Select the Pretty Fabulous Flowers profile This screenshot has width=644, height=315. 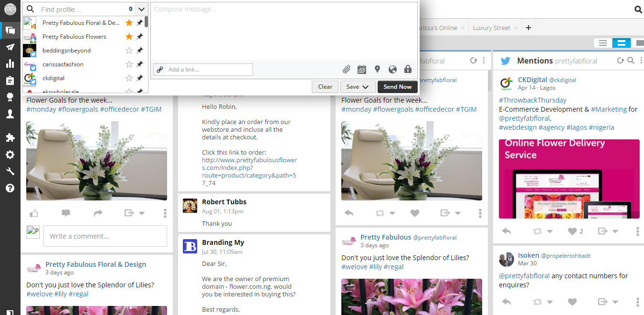tap(74, 36)
